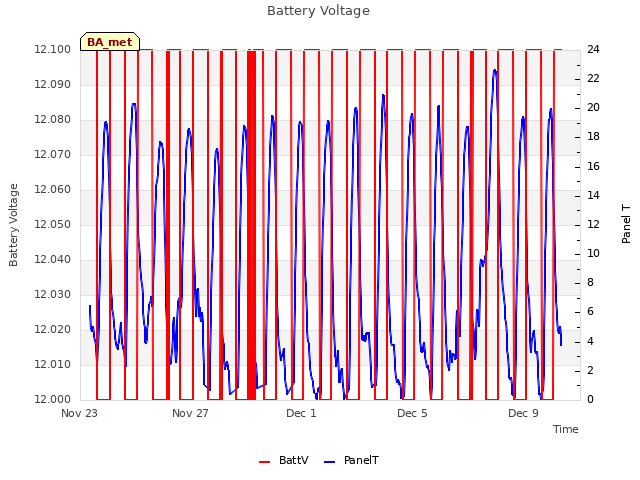Click the 22 Panel T tick label
The image size is (640, 480).
[593, 78]
